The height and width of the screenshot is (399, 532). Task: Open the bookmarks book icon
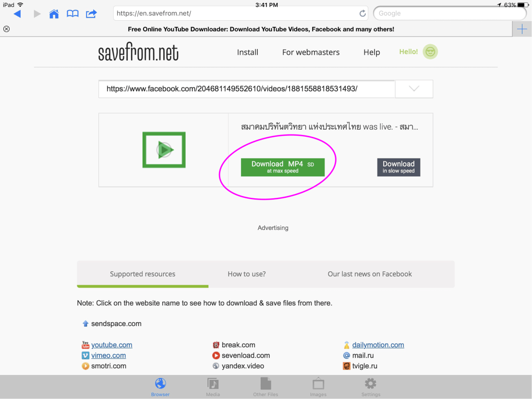click(73, 14)
